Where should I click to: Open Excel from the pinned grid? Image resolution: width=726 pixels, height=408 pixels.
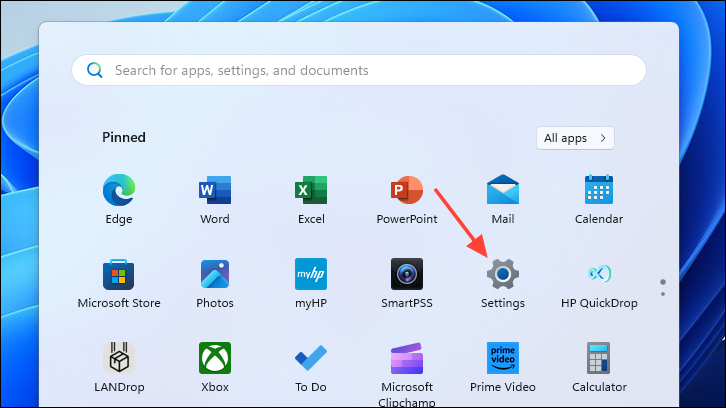(311, 191)
